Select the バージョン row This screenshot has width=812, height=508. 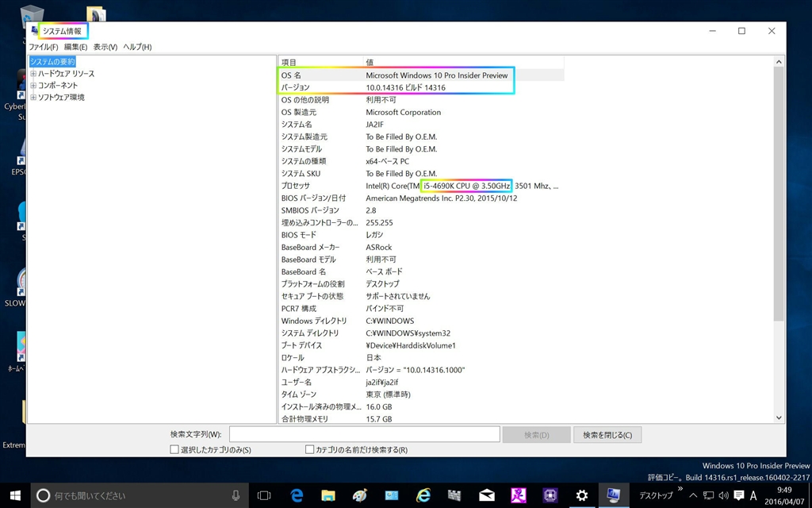click(x=421, y=87)
